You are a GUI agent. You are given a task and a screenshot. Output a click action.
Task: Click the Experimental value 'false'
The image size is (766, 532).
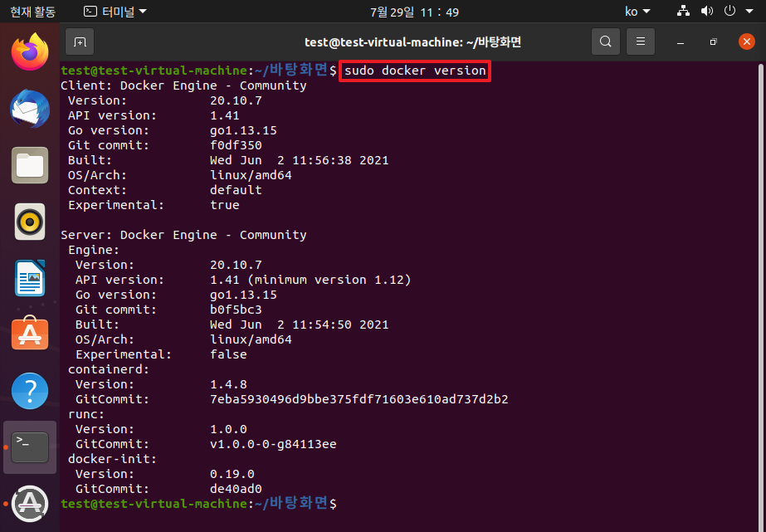pyautogui.click(x=228, y=354)
